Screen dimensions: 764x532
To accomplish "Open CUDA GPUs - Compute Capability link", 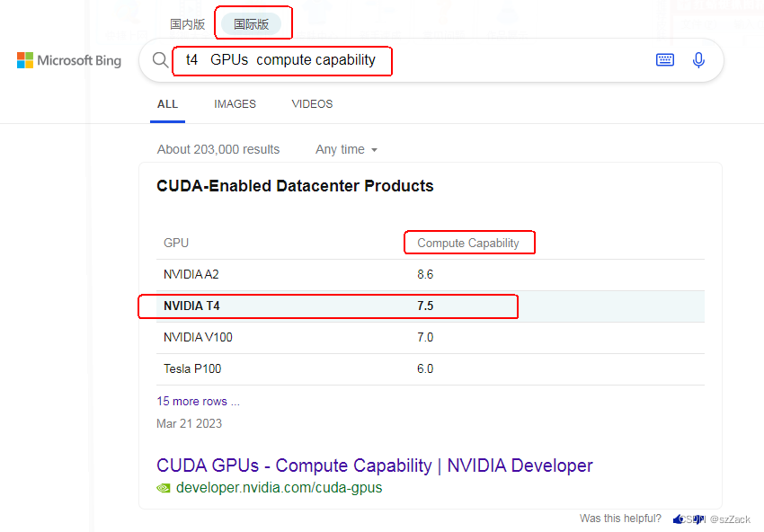I will pyautogui.click(x=375, y=465).
